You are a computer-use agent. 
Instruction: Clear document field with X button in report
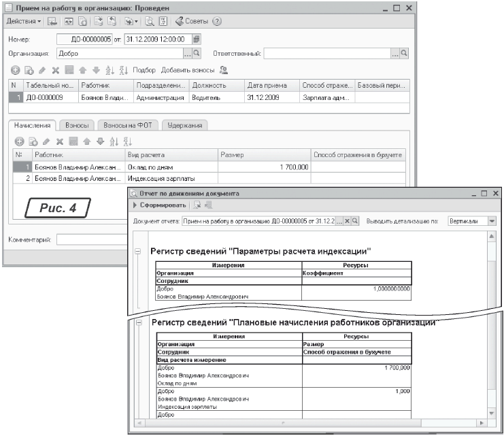pyautogui.click(x=347, y=222)
